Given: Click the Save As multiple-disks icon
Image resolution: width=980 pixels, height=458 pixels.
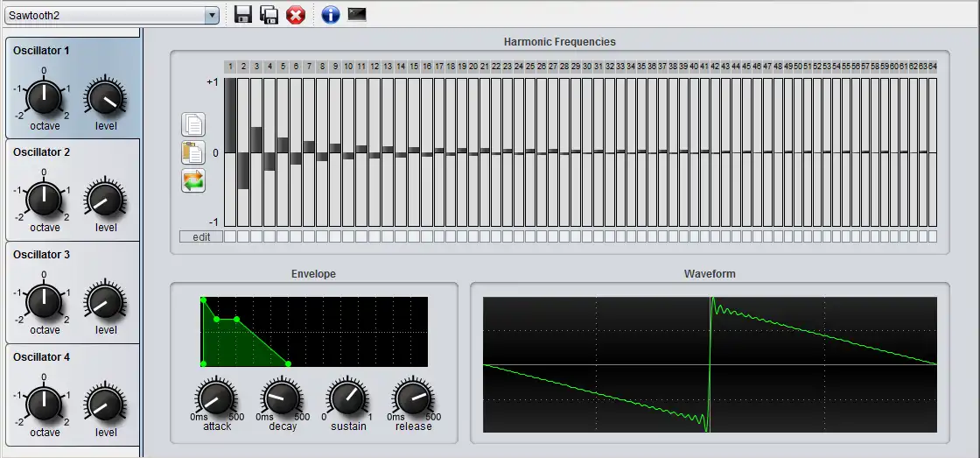Looking at the screenshot, I should (269, 14).
